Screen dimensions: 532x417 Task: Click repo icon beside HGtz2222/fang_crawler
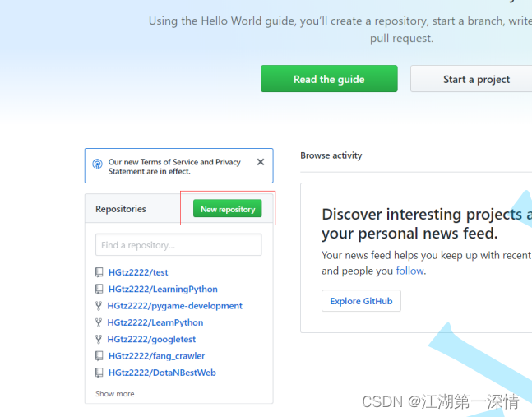point(99,356)
